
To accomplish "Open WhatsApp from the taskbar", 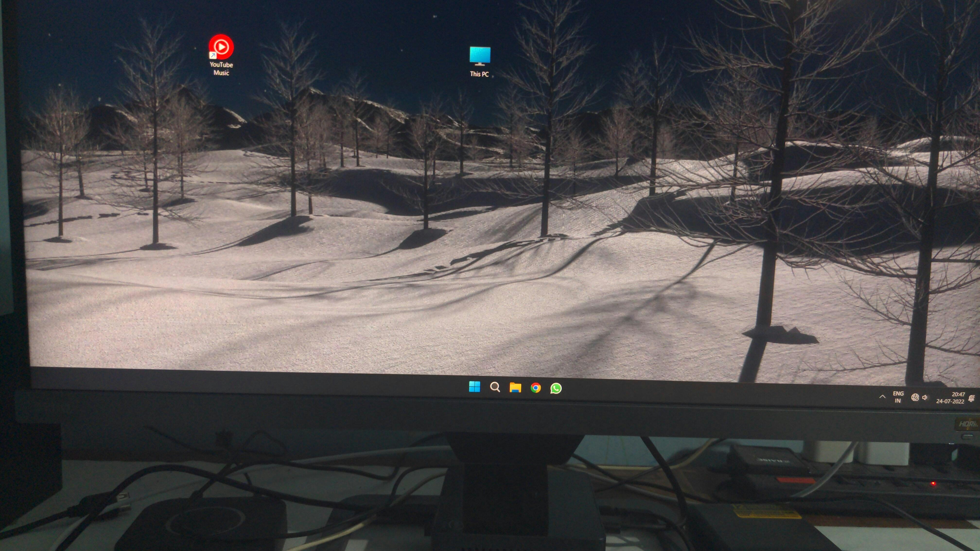I will 556,388.
